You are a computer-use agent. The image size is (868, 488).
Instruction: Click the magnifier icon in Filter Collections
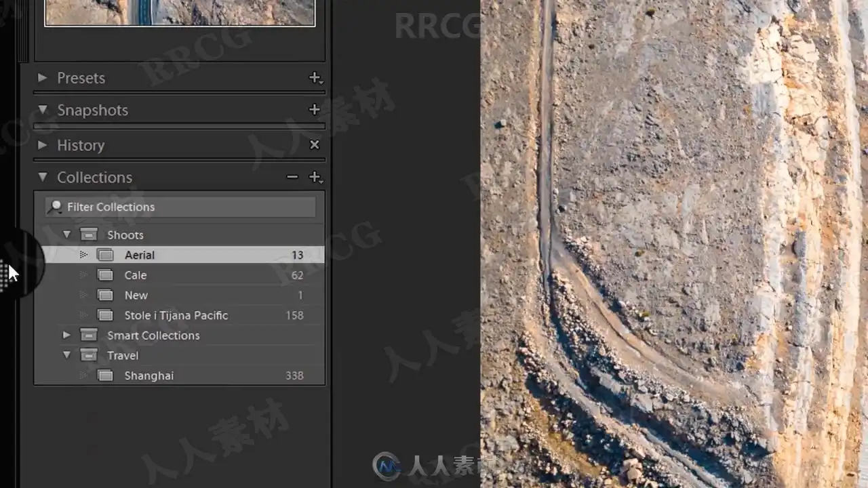pyautogui.click(x=56, y=207)
